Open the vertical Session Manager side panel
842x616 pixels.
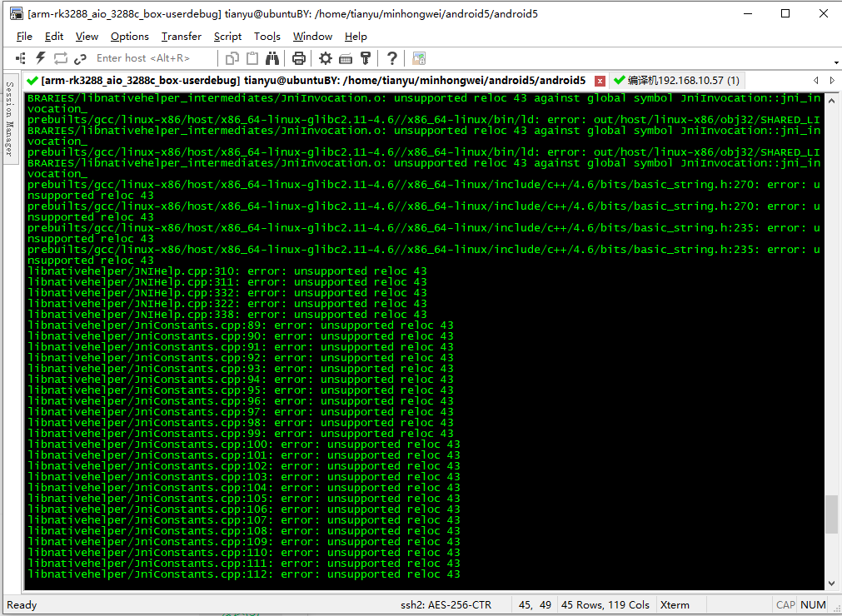coord(10,119)
